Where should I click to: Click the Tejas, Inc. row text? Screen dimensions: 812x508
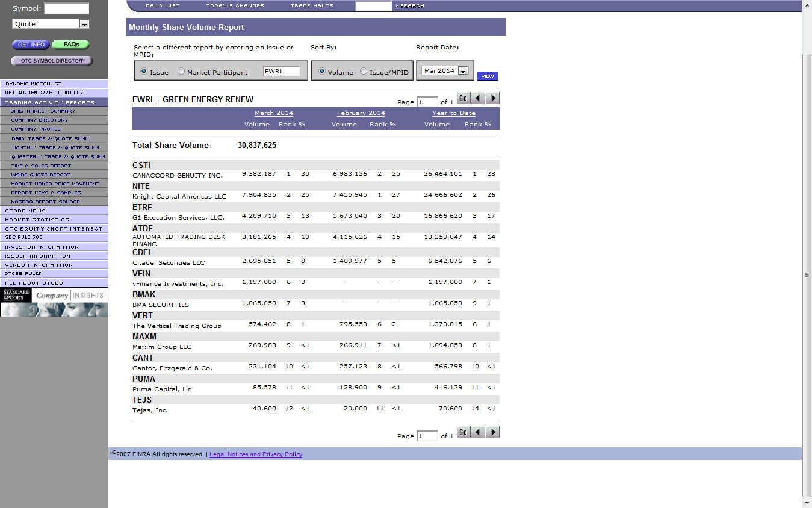(x=150, y=410)
